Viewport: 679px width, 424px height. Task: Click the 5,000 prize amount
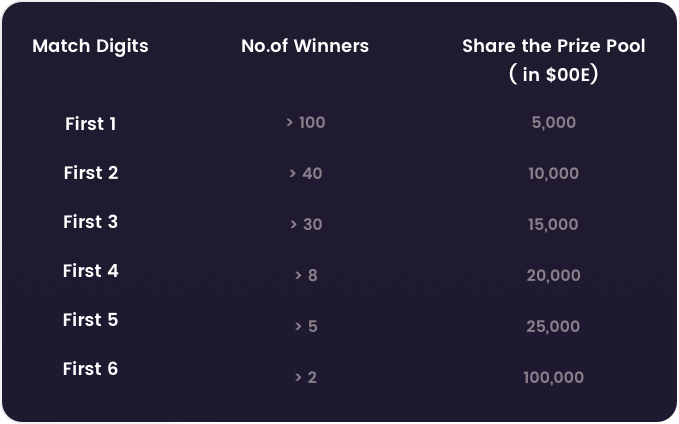pyautogui.click(x=554, y=123)
